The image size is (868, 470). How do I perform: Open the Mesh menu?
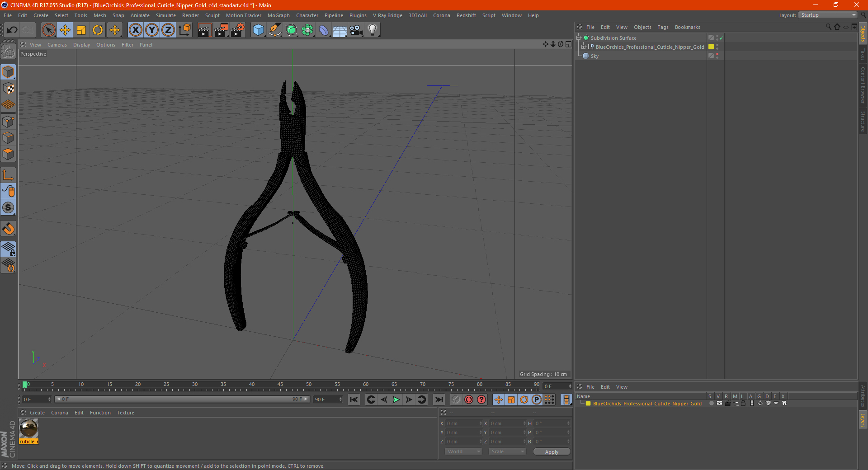pos(99,15)
